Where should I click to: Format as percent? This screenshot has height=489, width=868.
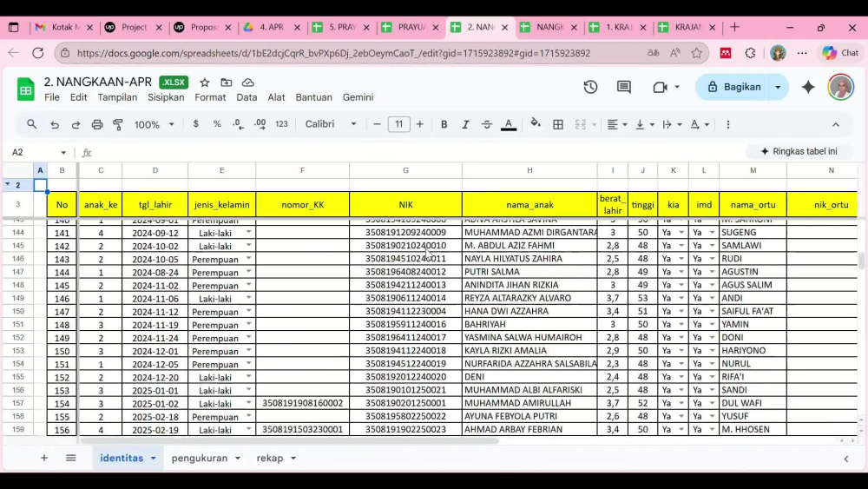[217, 124]
